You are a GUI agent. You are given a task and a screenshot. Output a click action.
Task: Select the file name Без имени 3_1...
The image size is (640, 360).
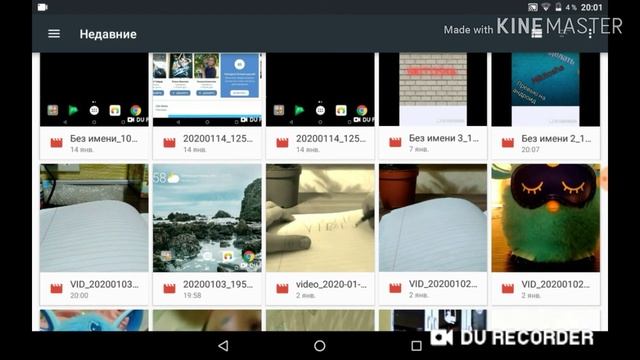point(444,138)
